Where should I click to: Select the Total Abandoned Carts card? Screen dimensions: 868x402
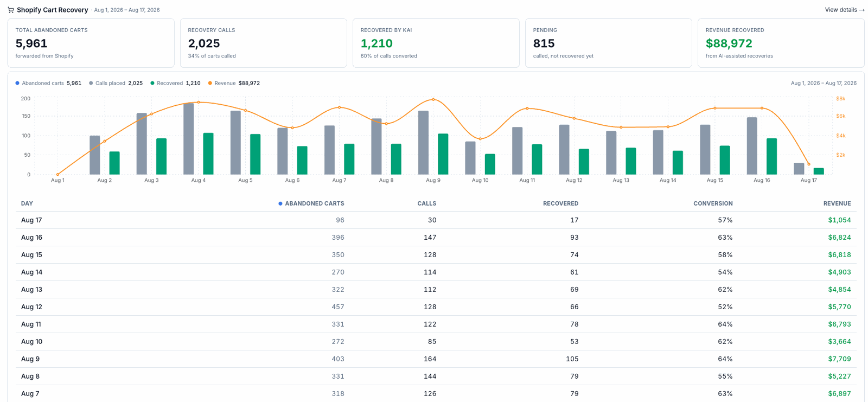point(91,43)
